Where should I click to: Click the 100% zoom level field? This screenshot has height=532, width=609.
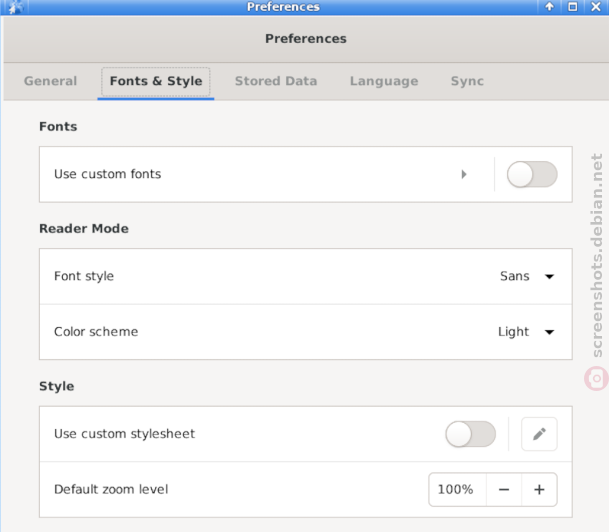click(x=458, y=489)
